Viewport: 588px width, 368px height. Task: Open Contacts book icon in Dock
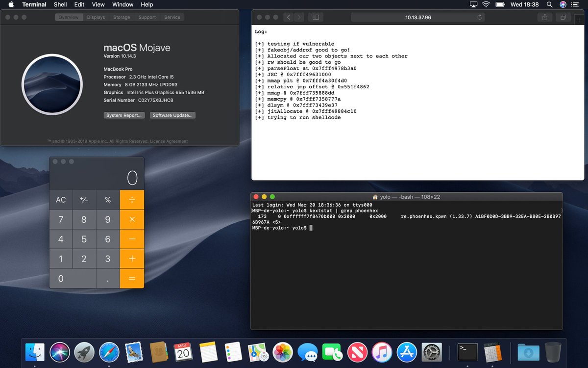pos(159,352)
